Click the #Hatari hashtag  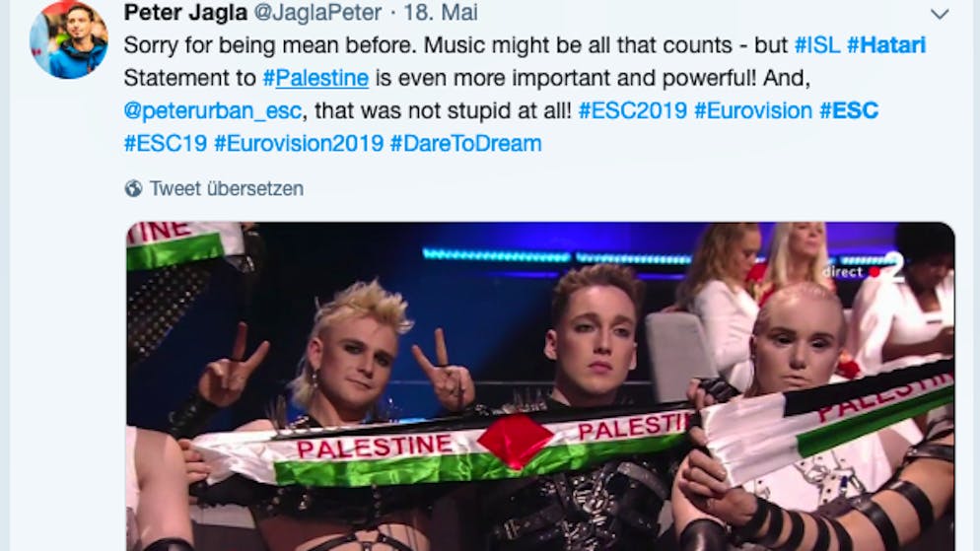coord(886,45)
